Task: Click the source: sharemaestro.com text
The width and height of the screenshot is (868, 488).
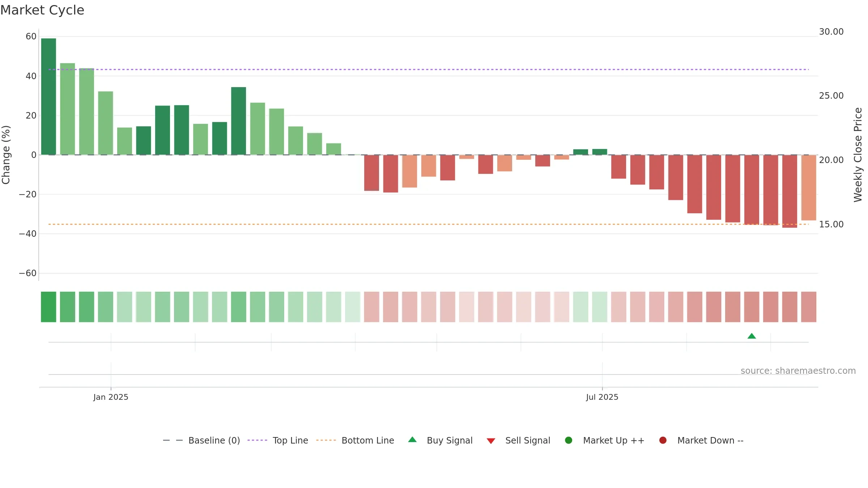Action: coord(798,371)
